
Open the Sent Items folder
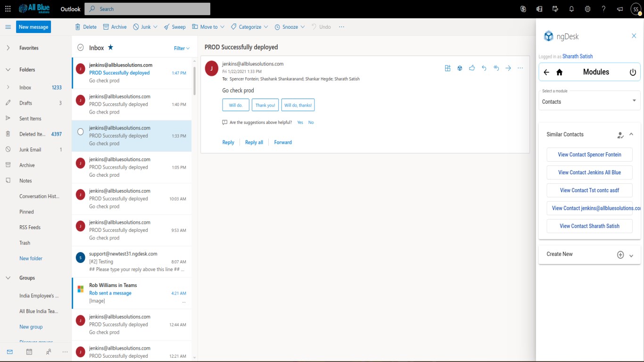point(36,118)
